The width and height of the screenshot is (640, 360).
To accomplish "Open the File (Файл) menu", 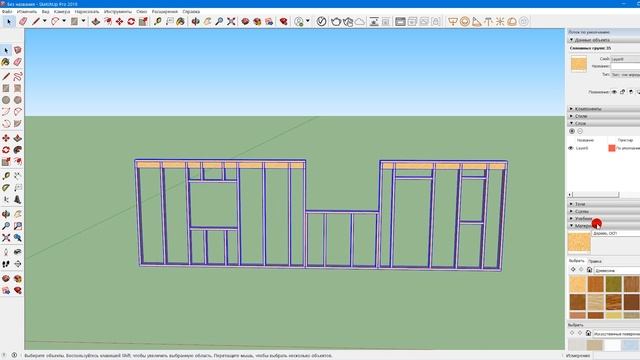I will (7, 11).
